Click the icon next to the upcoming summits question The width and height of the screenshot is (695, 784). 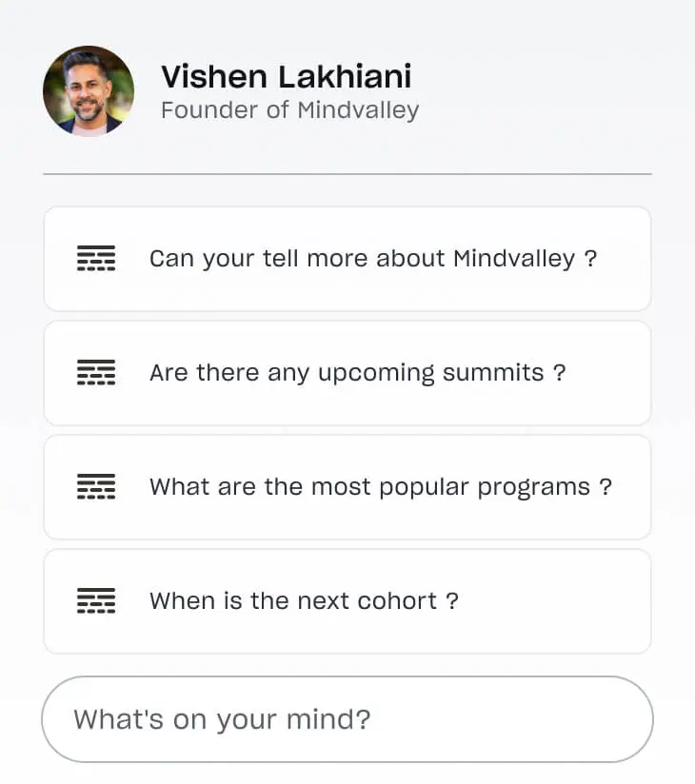95,373
